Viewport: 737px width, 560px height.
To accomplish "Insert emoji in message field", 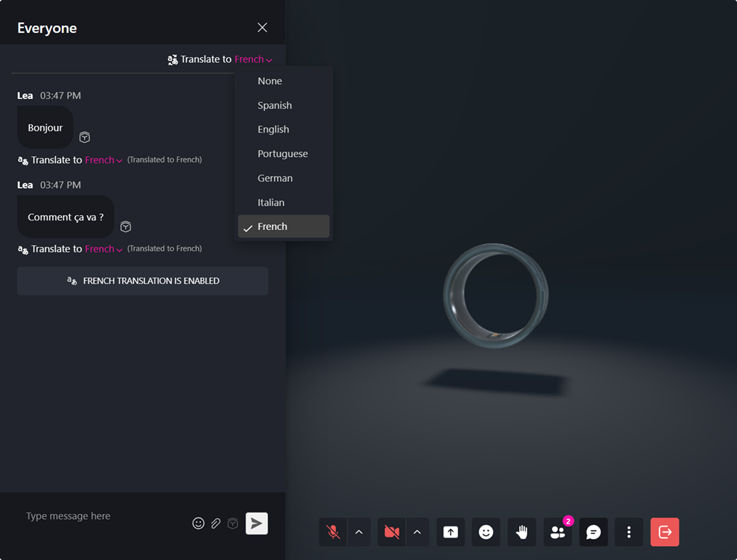I will coord(198,523).
